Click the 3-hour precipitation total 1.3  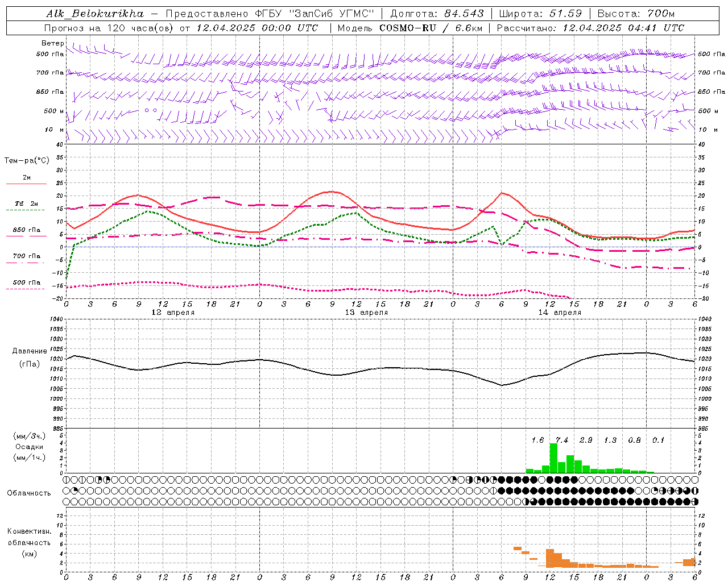610,440
